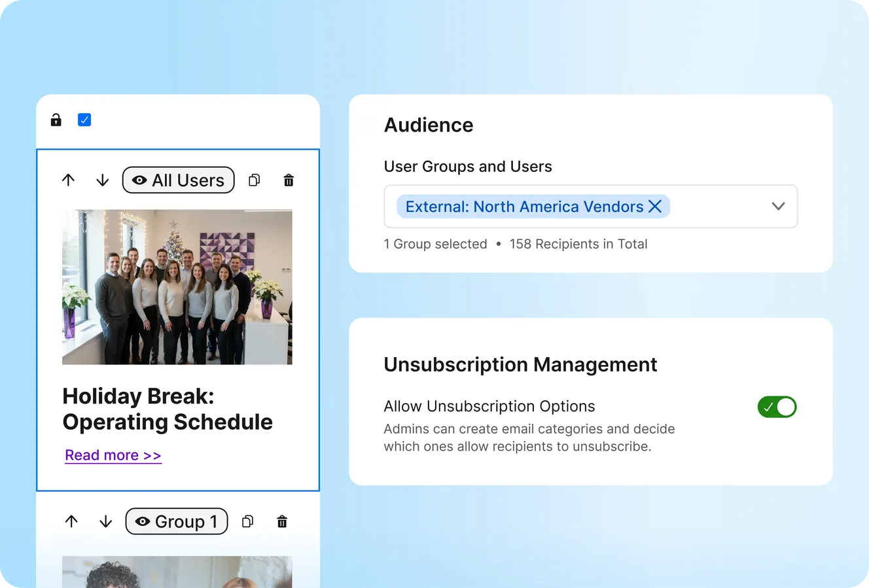
Task: Delete the Group 1 block
Action: (x=282, y=521)
